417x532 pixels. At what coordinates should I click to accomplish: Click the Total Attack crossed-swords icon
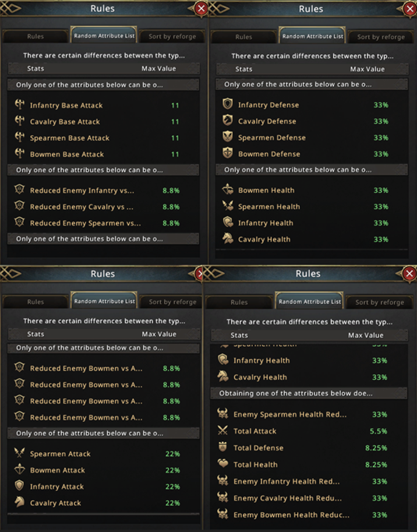(222, 431)
